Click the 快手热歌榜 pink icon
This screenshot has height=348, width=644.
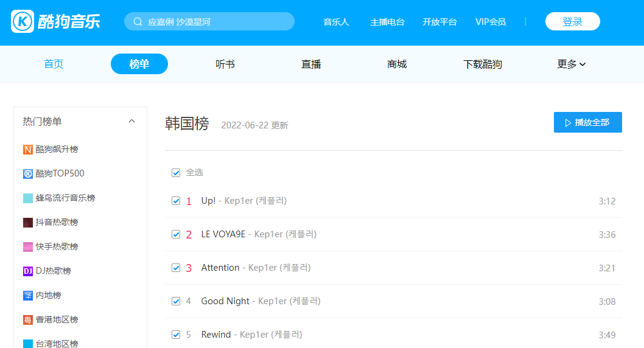[28, 247]
